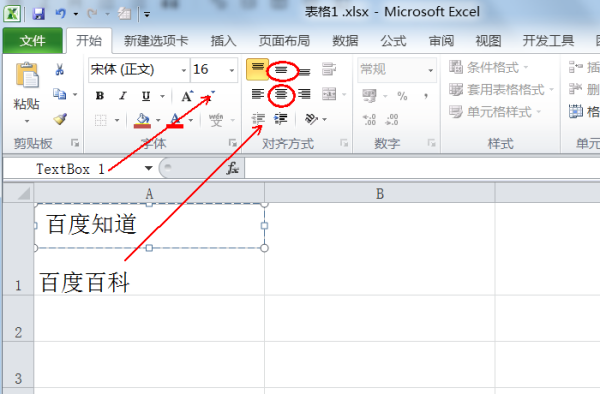
Task: Switch to the 插入 Insert tab
Action: coord(223,41)
